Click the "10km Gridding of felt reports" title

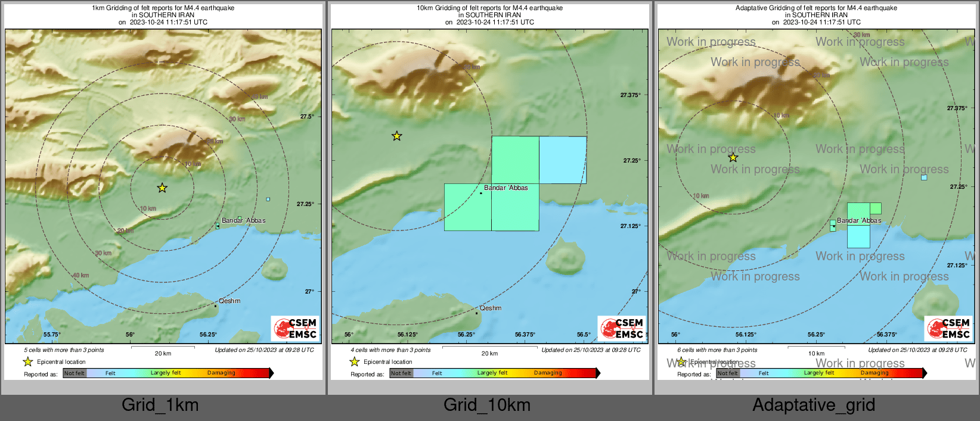[x=490, y=8]
